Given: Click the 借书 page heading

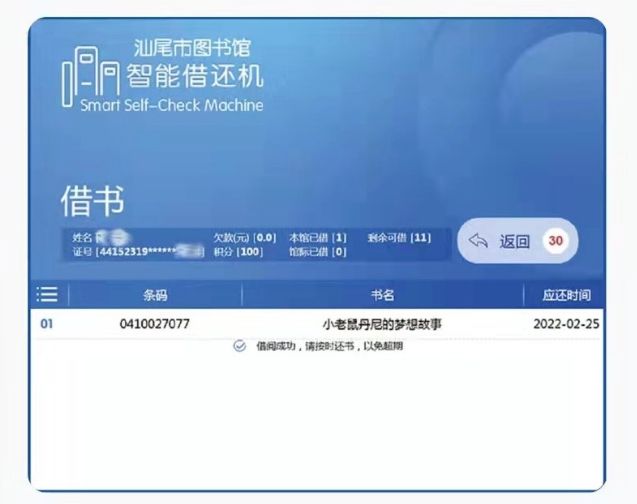Looking at the screenshot, I should tap(93, 201).
